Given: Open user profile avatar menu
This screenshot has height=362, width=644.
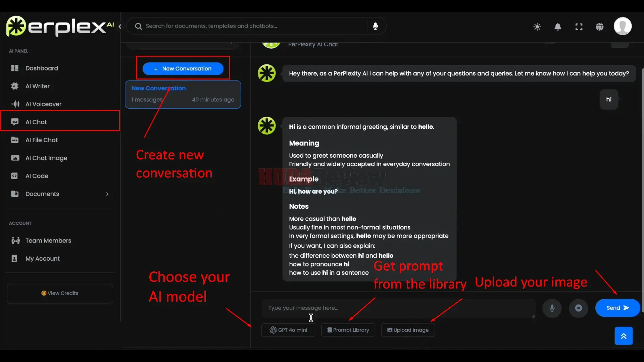Looking at the screenshot, I should [623, 26].
